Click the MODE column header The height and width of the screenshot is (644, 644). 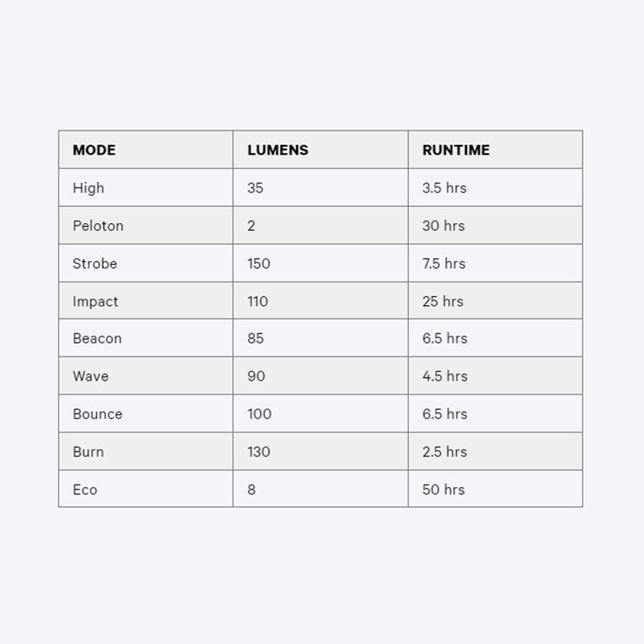tap(146, 150)
